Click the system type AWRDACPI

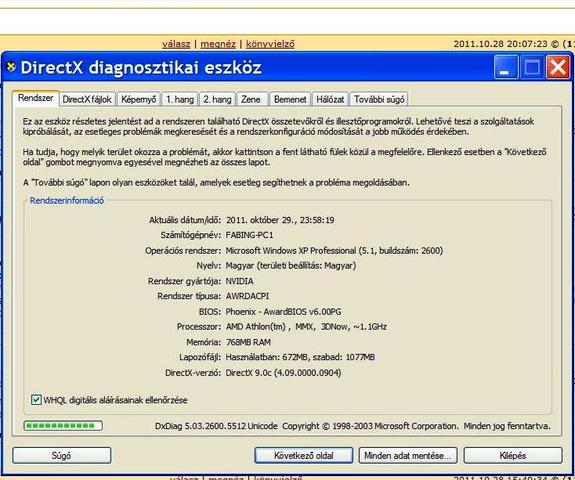[x=247, y=296]
